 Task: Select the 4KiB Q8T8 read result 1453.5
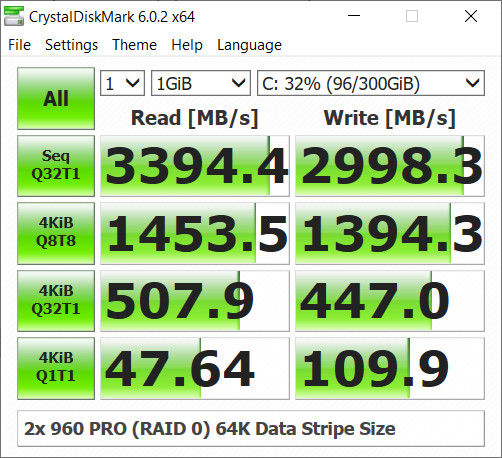[195, 233]
